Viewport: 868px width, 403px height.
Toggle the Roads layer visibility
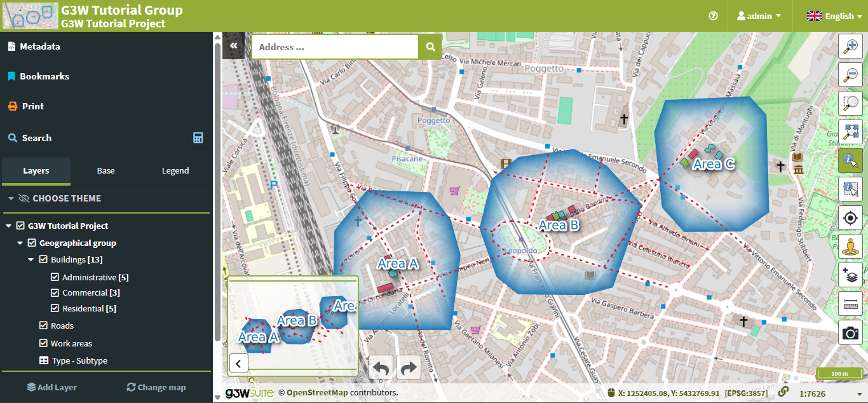(x=43, y=325)
